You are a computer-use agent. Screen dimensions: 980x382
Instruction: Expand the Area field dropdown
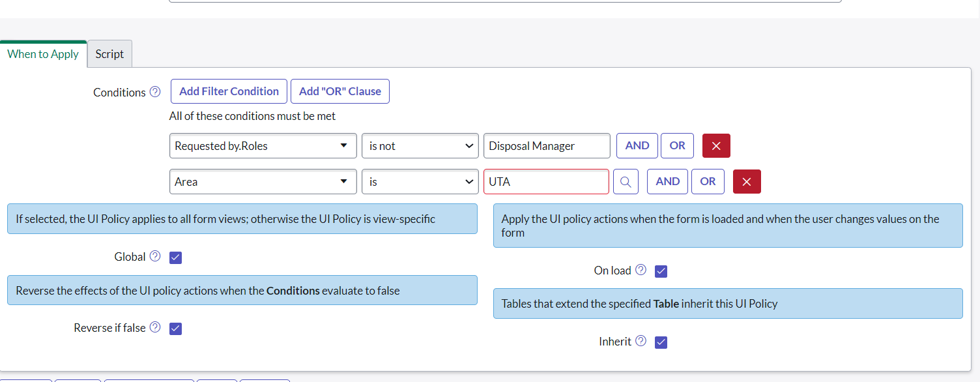pos(263,182)
